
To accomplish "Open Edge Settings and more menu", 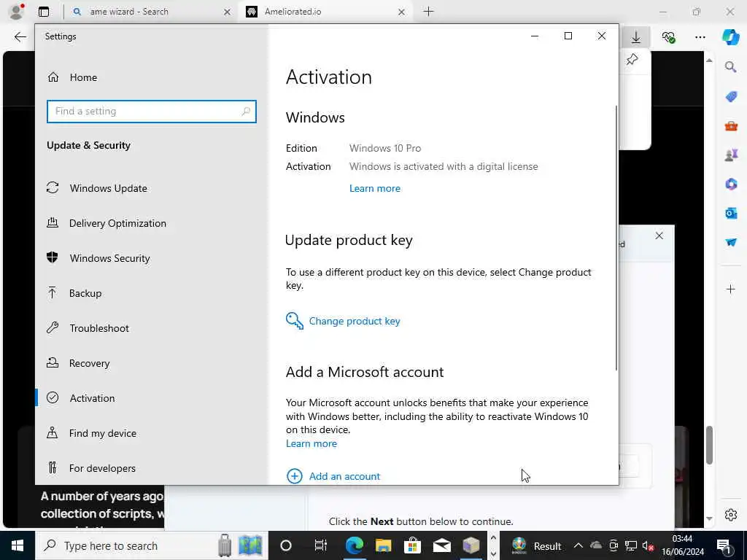I will point(700,37).
